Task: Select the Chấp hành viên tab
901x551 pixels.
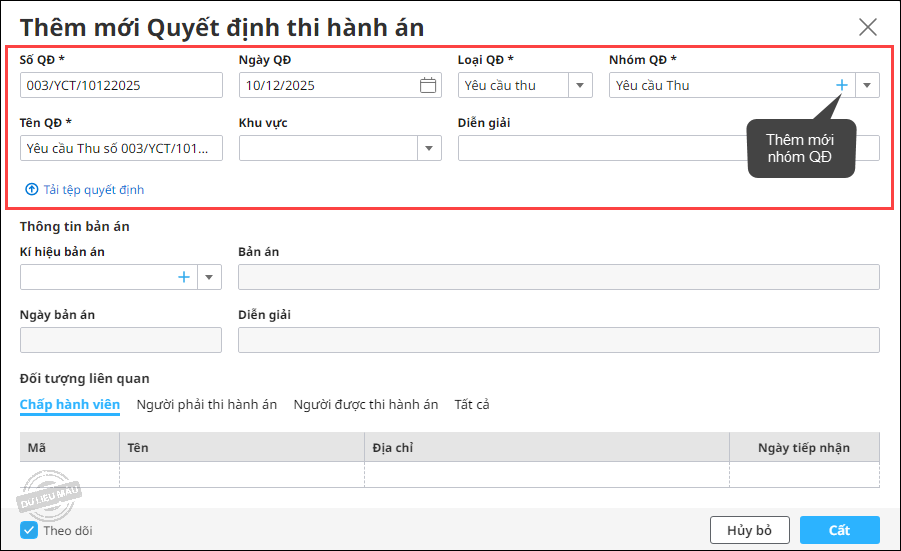Action: [x=70, y=404]
